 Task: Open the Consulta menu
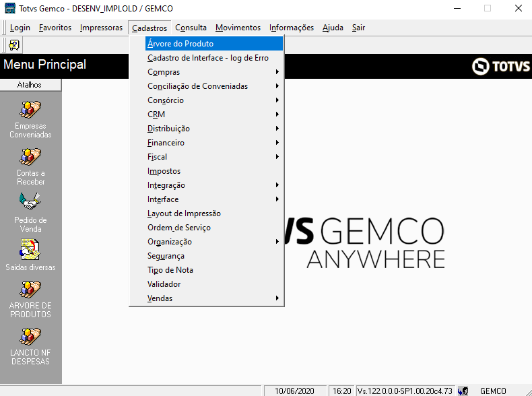point(191,28)
